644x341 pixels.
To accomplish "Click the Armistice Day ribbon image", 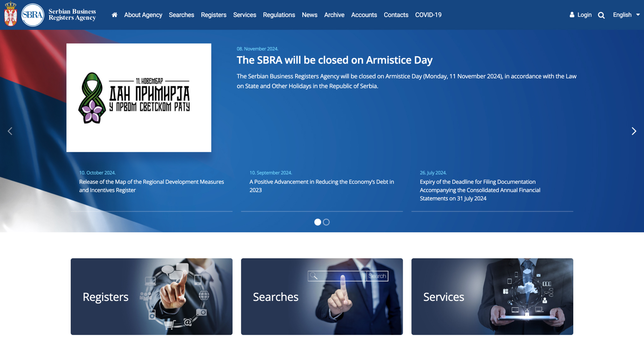I will click(139, 98).
